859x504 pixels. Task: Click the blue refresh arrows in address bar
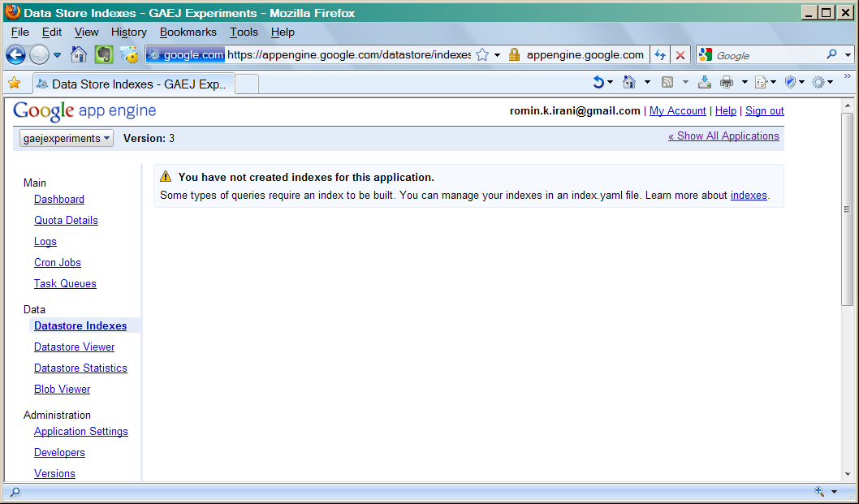660,55
